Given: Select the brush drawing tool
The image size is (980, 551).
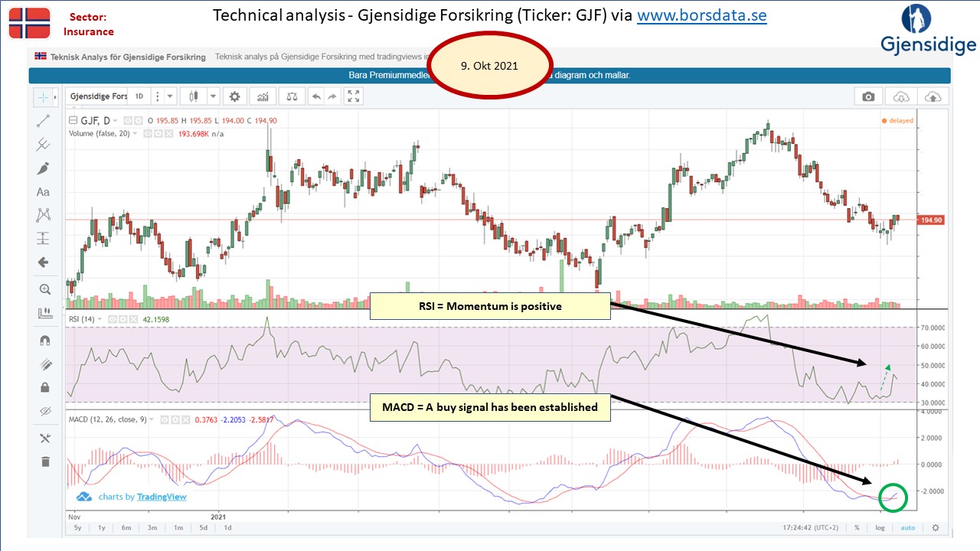Looking at the screenshot, I should tap(44, 168).
